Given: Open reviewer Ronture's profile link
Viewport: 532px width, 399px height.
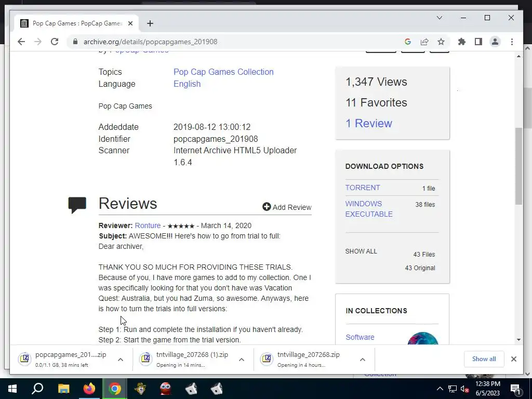Looking at the screenshot, I should click(148, 225).
